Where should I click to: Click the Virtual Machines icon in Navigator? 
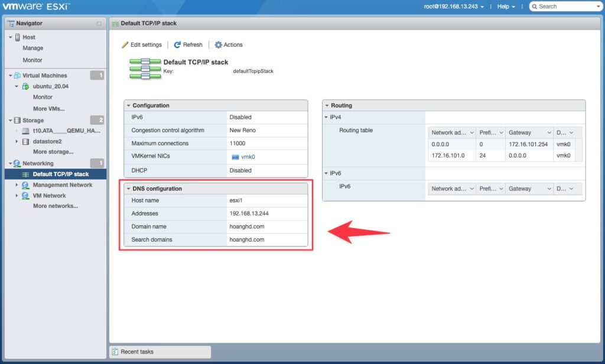click(17, 75)
